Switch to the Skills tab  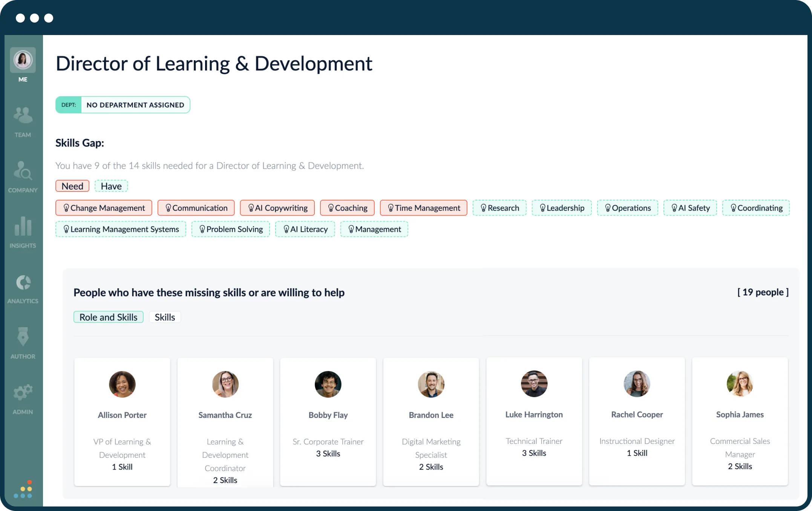(x=165, y=317)
